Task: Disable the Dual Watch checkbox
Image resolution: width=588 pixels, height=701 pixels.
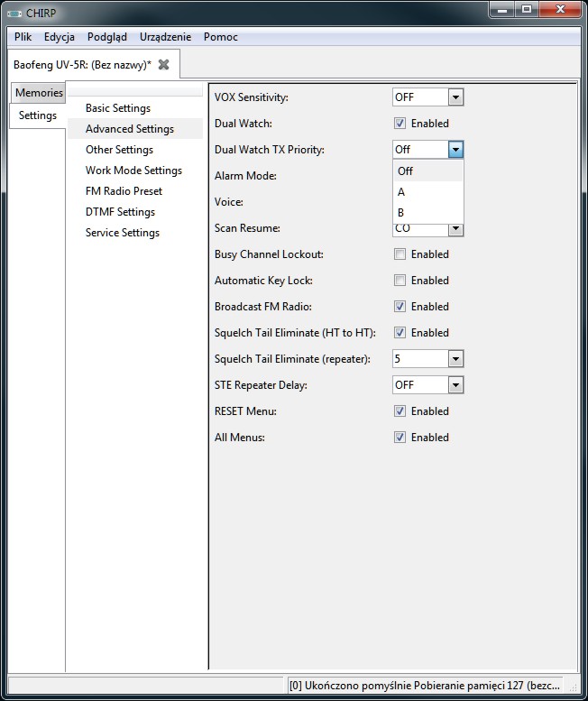Action: click(x=400, y=124)
